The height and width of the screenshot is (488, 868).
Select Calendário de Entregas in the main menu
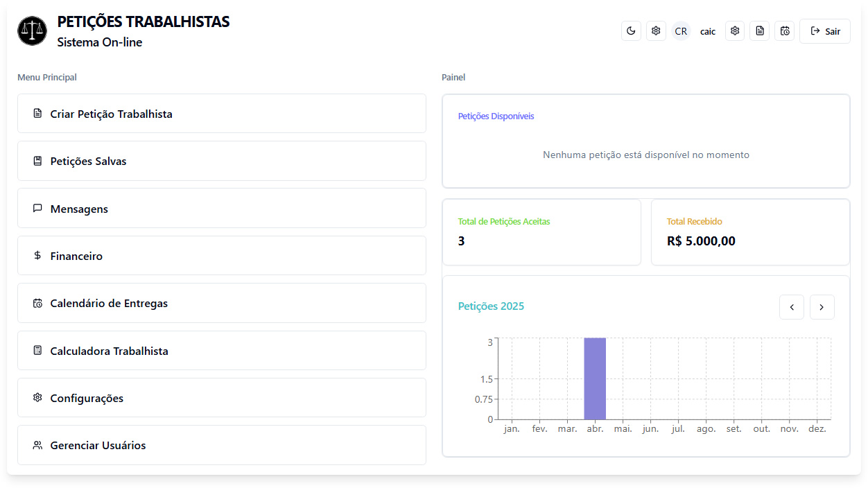(222, 303)
